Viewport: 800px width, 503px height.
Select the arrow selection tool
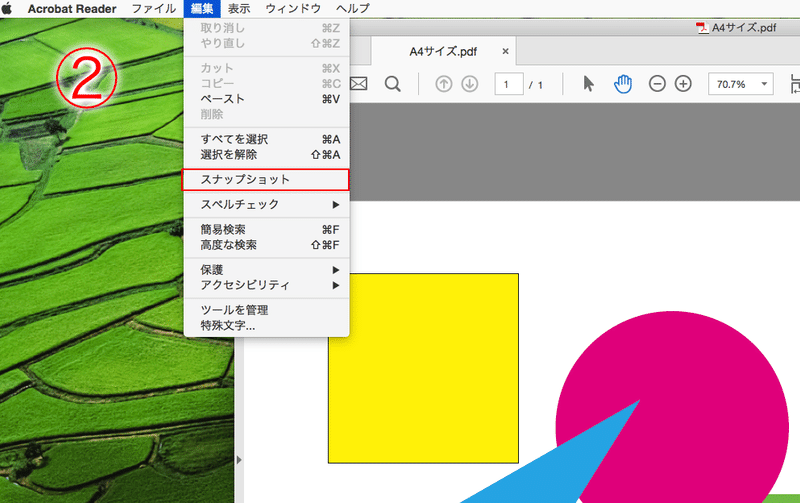pyautogui.click(x=588, y=84)
